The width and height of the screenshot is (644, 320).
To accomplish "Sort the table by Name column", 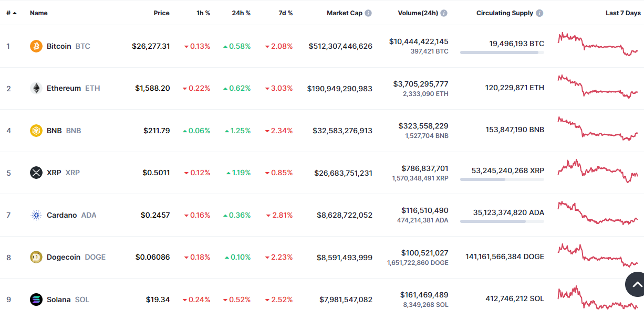I will pos(38,13).
